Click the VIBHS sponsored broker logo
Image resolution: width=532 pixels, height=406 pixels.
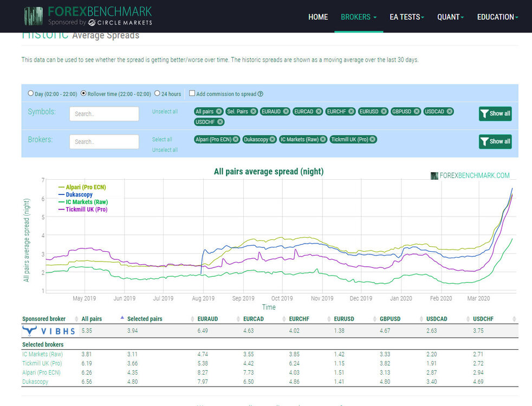(x=49, y=330)
